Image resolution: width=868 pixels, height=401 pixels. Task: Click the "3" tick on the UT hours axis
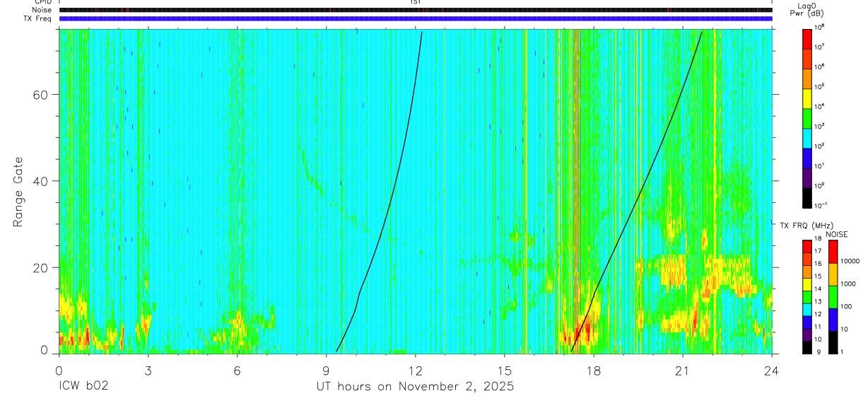pyautogui.click(x=148, y=370)
